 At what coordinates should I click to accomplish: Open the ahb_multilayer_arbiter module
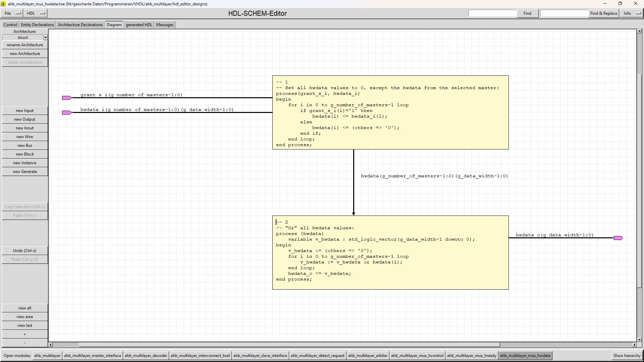[368, 356]
